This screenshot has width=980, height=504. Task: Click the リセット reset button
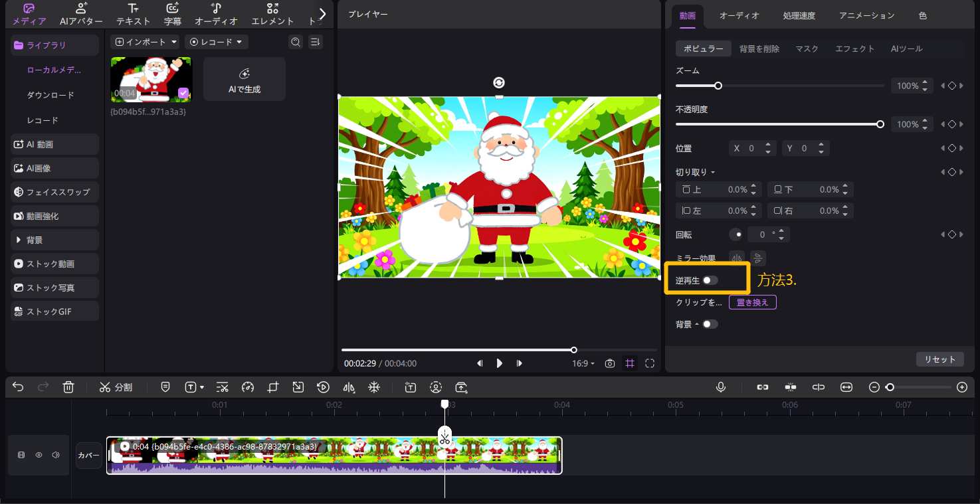click(939, 359)
